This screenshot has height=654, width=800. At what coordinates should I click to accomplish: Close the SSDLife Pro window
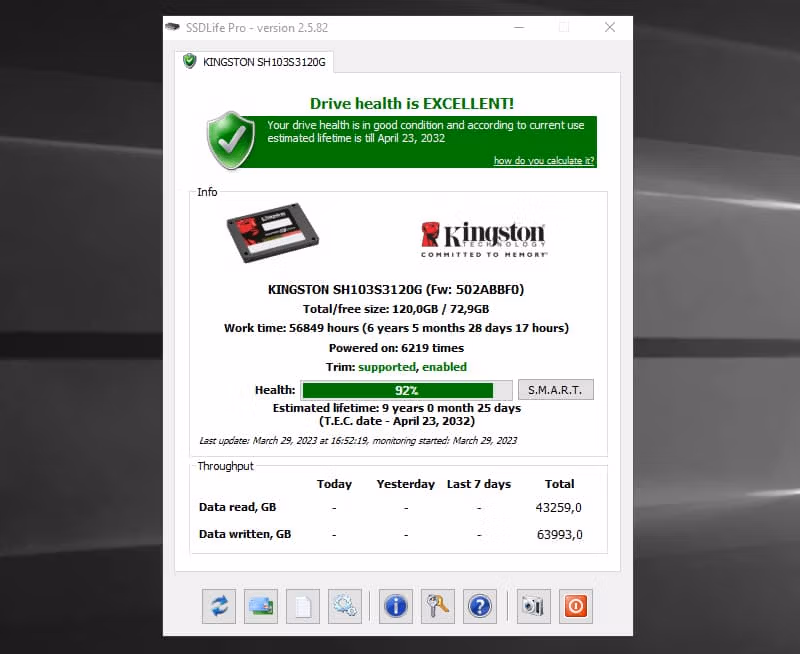(610, 28)
